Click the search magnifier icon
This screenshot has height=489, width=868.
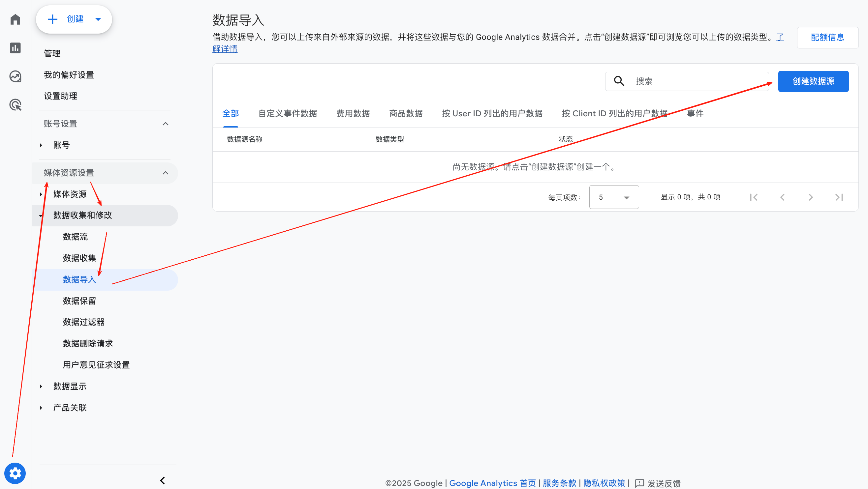(619, 81)
